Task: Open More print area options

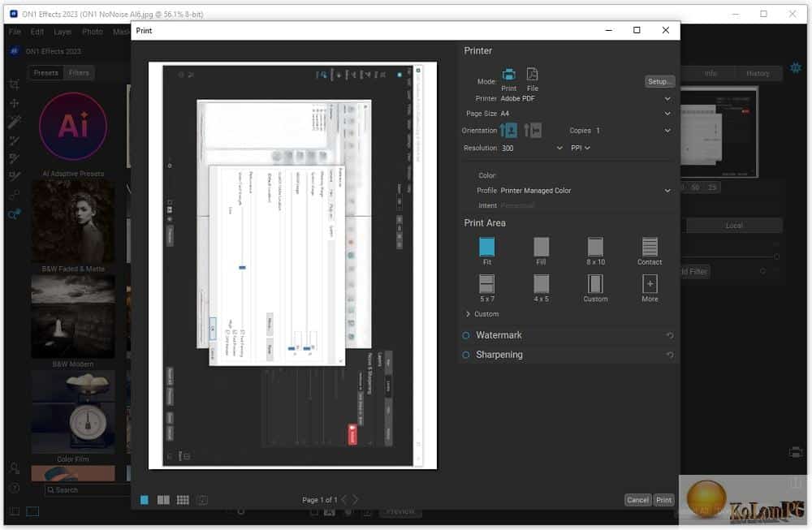Action: (650, 283)
